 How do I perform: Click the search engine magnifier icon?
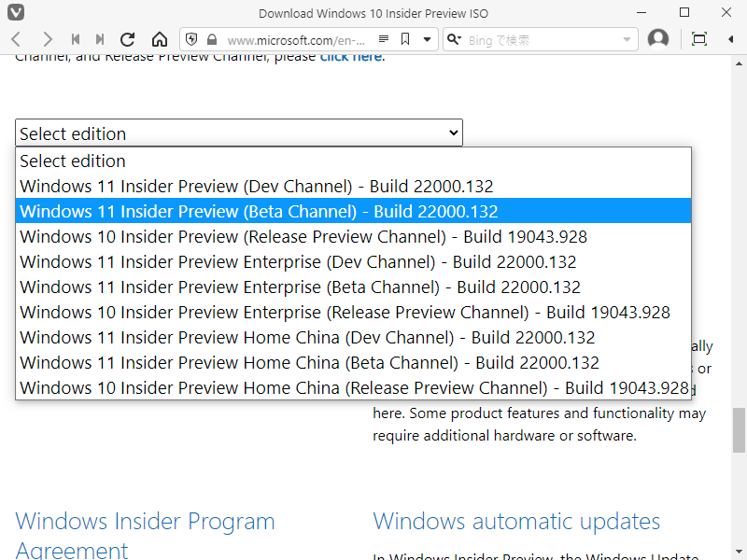455,39
